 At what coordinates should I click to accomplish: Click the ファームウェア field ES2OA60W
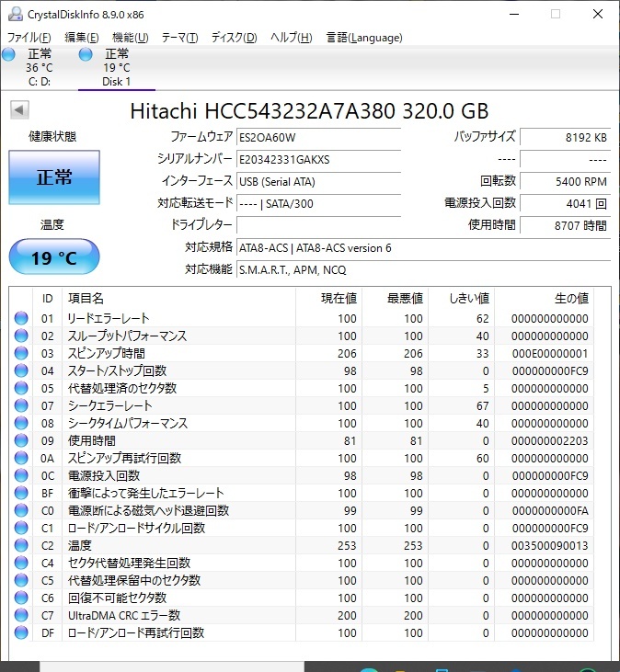318,137
